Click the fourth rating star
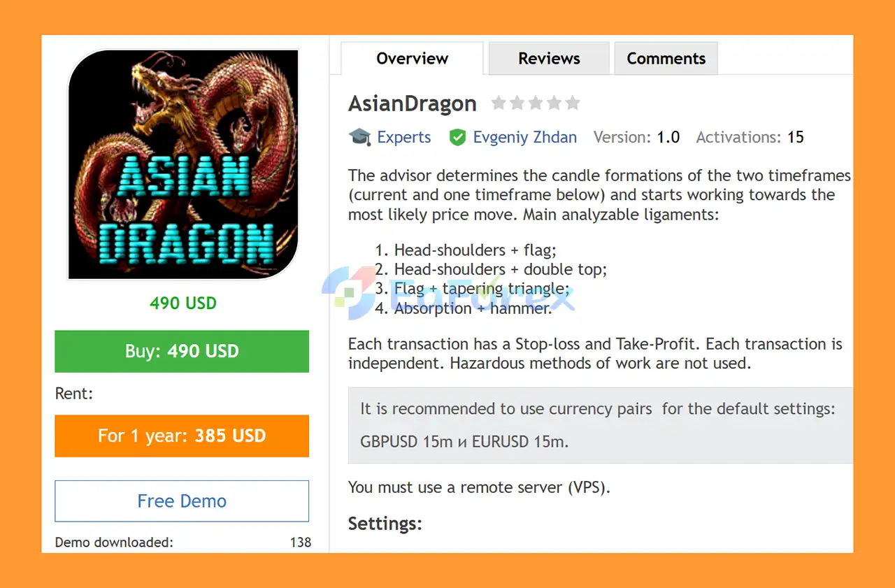 click(554, 103)
